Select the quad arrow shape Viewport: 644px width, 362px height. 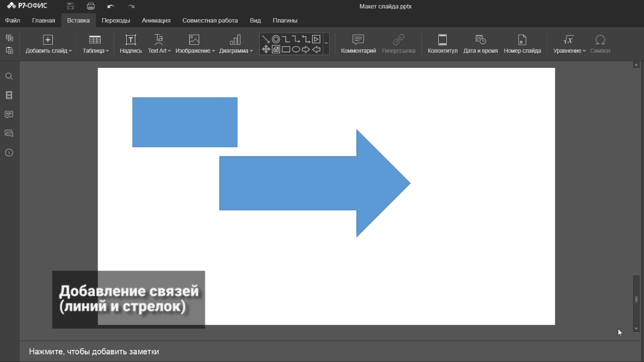click(x=266, y=49)
